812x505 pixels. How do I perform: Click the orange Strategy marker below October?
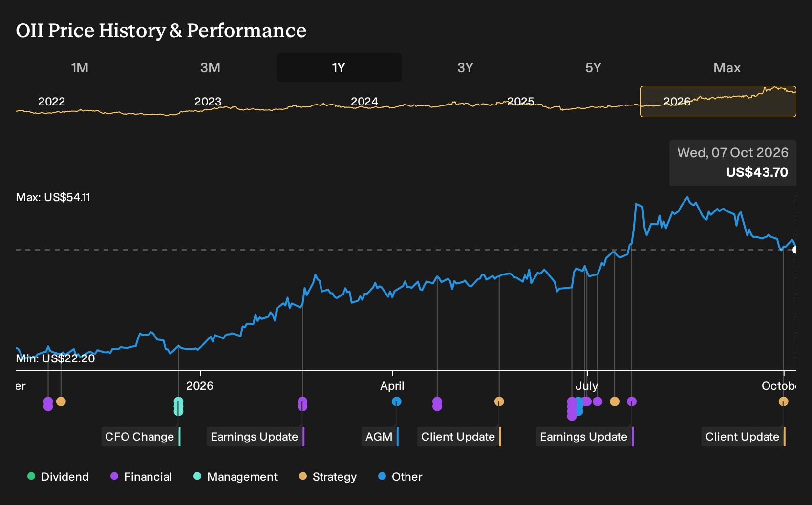pyautogui.click(x=783, y=401)
